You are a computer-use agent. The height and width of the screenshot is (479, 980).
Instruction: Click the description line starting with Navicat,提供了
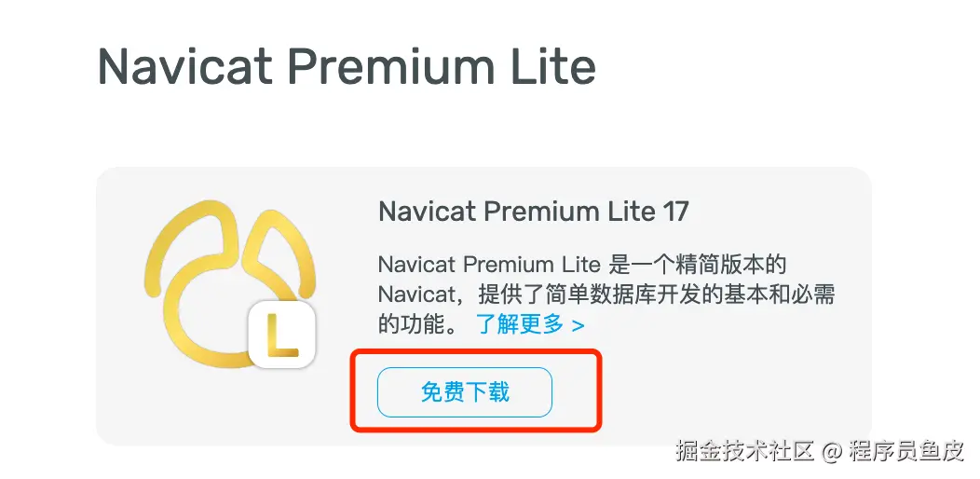pyautogui.click(x=606, y=294)
